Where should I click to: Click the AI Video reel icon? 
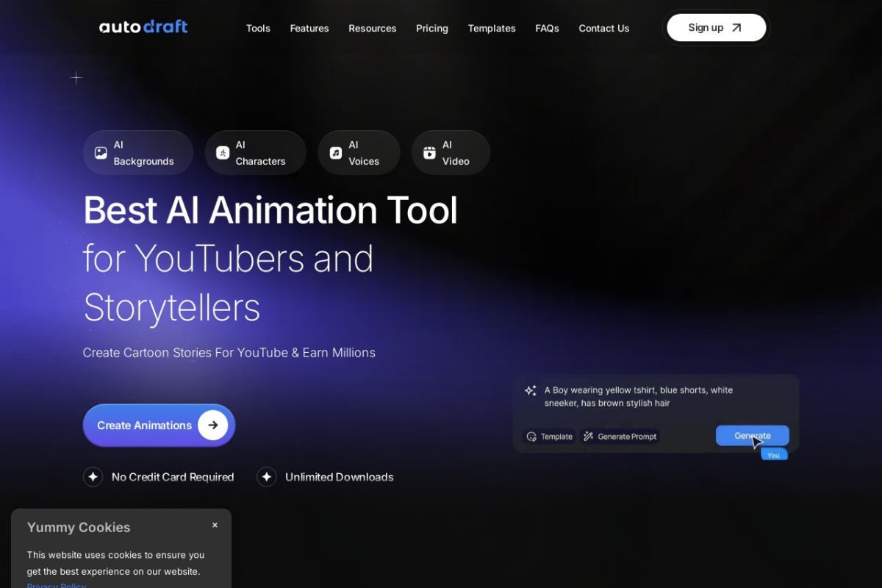click(429, 153)
